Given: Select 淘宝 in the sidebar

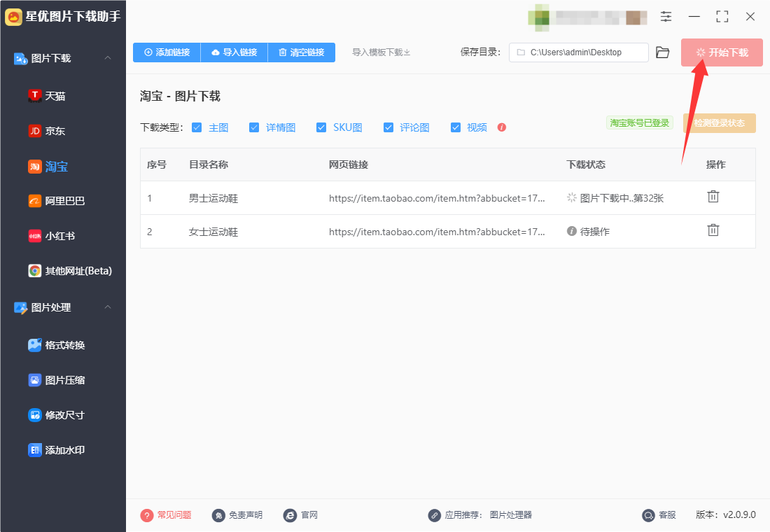Looking at the screenshot, I should tap(48, 167).
